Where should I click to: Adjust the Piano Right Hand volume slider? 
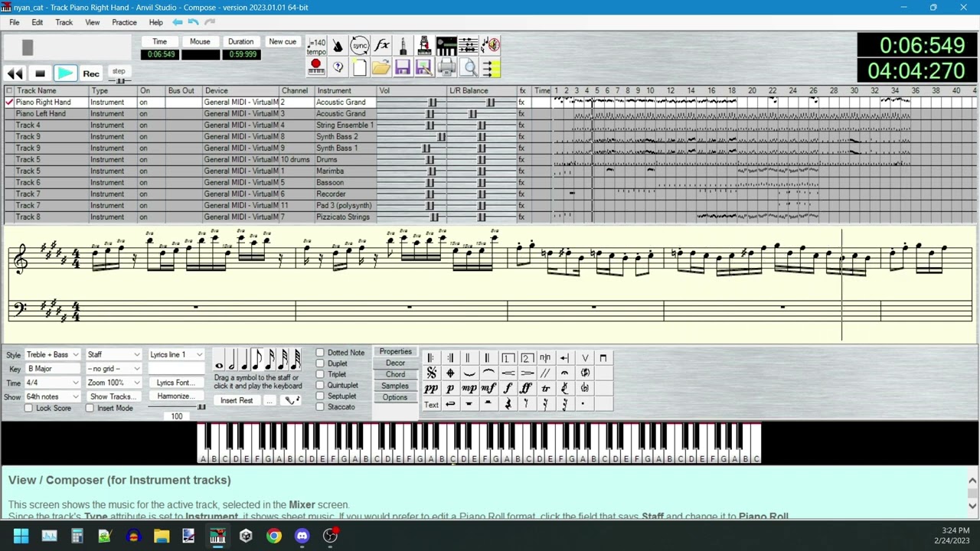coord(433,103)
